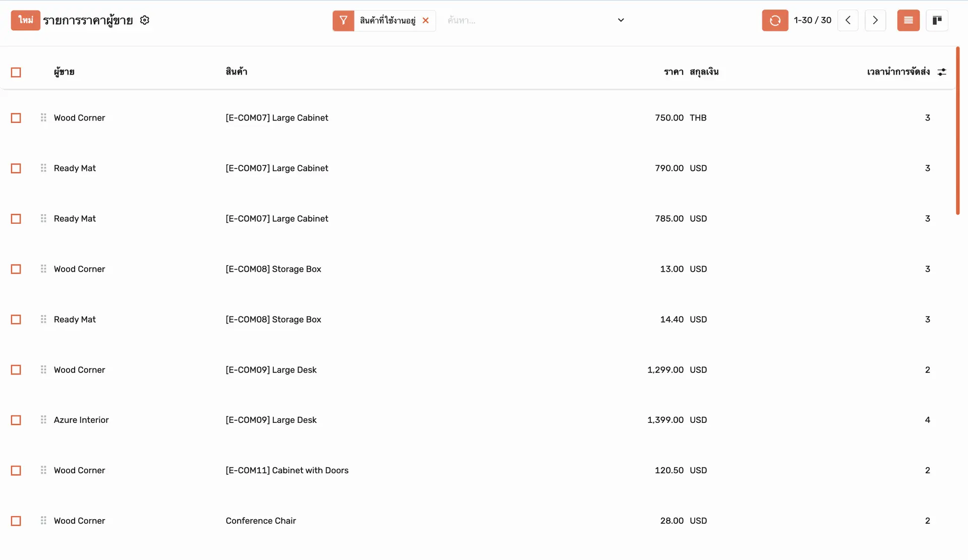Click the 750.00 price cell
The image size is (968, 560).
click(669, 117)
